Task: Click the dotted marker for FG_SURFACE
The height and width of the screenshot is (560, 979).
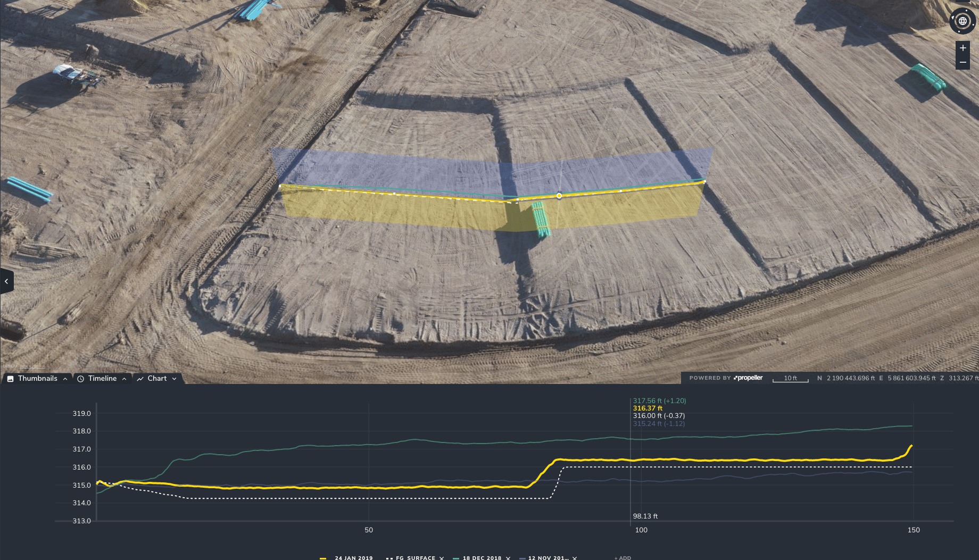Action: pos(389,558)
